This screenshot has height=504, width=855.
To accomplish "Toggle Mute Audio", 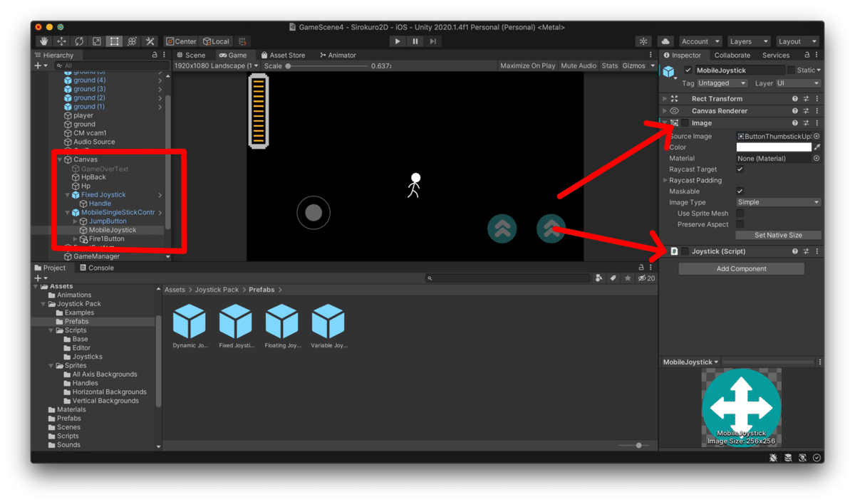I will (x=579, y=65).
